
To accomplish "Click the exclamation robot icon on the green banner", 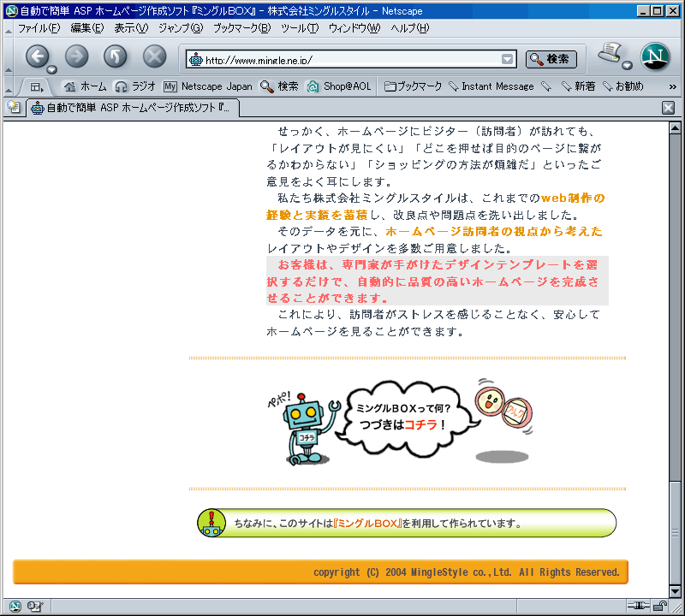I will pyautogui.click(x=211, y=523).
